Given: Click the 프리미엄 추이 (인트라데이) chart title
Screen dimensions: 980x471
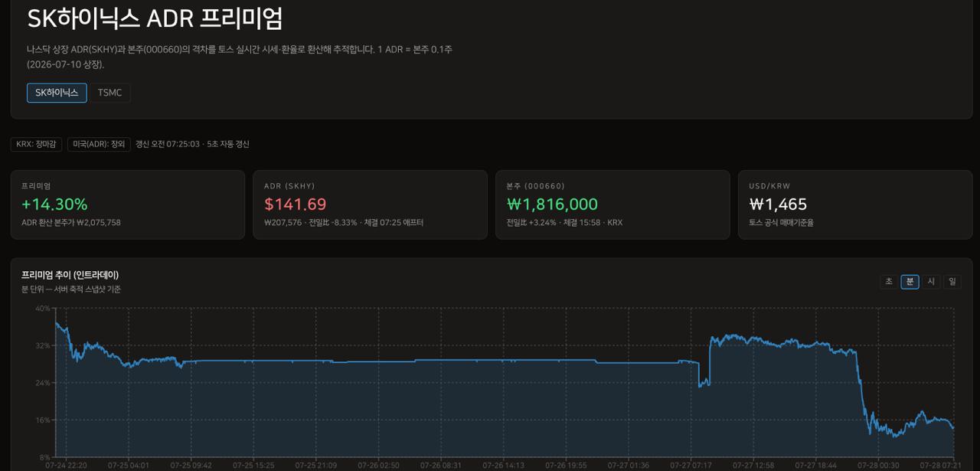Looking at the screenshot, I should click(x=70, y=275).
